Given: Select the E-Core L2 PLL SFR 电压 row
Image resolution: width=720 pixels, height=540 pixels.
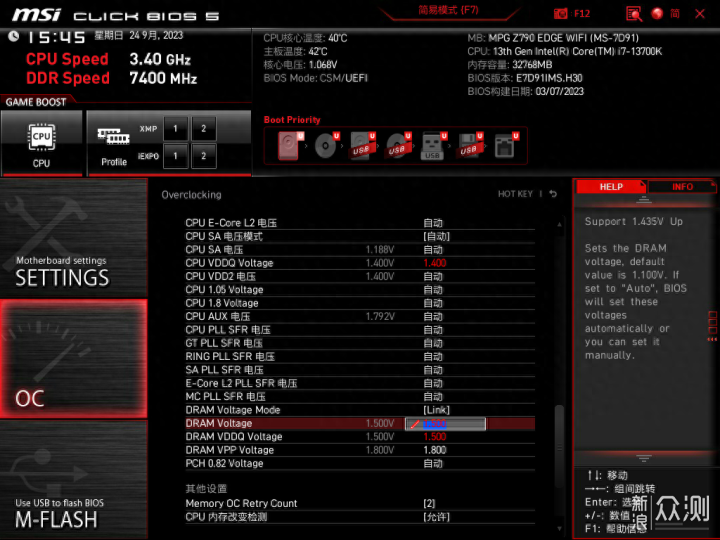Looking at the screenshot, I should pyautogui.click(x=360, y=383).
